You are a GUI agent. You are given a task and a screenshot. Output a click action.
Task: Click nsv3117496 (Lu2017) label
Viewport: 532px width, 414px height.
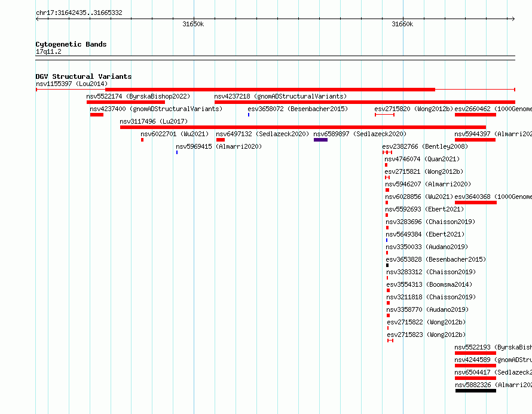point(154,121)
